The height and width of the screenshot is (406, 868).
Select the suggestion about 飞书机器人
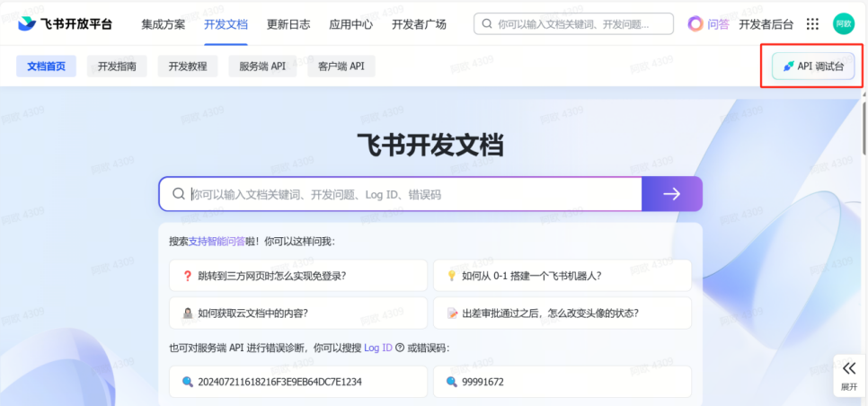(x=562, y=276)
